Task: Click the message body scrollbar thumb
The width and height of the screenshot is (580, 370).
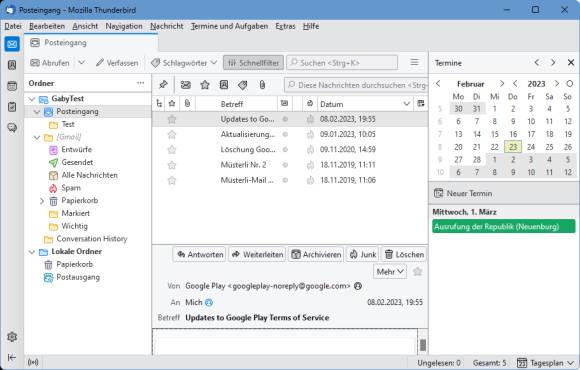Action: click(x=423, y=345)
